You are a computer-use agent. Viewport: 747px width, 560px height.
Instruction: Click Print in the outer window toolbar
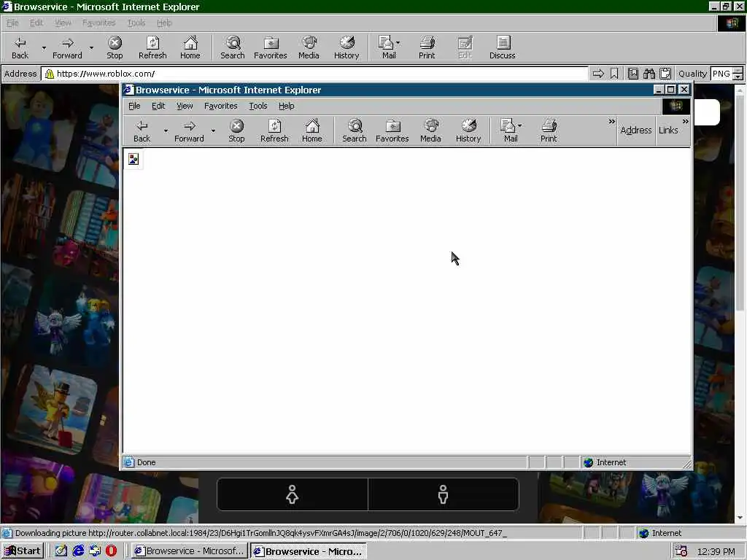pos(427,47)
